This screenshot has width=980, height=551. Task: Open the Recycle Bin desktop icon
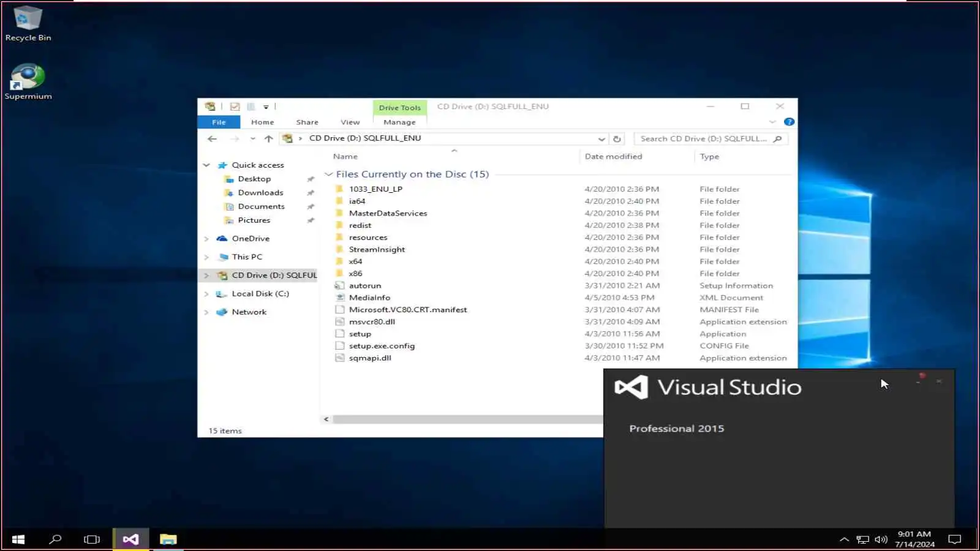coord(28,23)
